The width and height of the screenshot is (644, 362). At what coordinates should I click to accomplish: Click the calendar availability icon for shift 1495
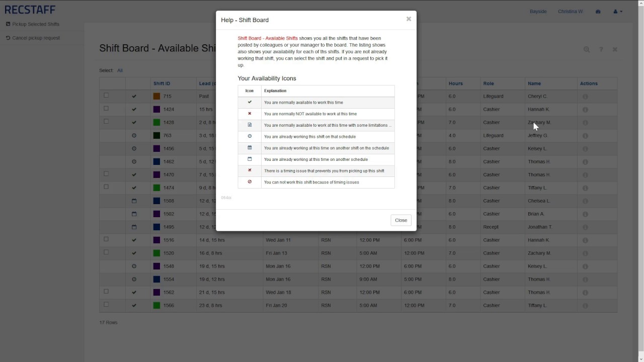point(134,227)
